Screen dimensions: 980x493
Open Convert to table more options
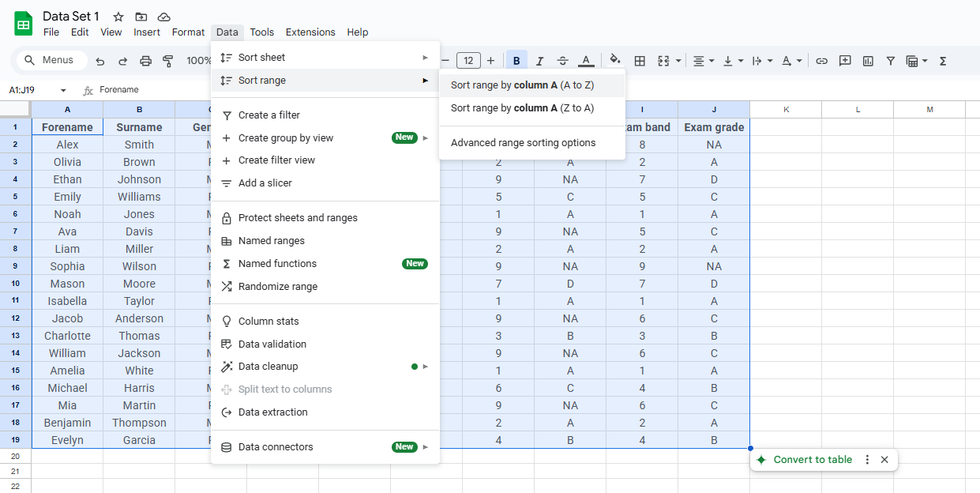pos(867,460)
